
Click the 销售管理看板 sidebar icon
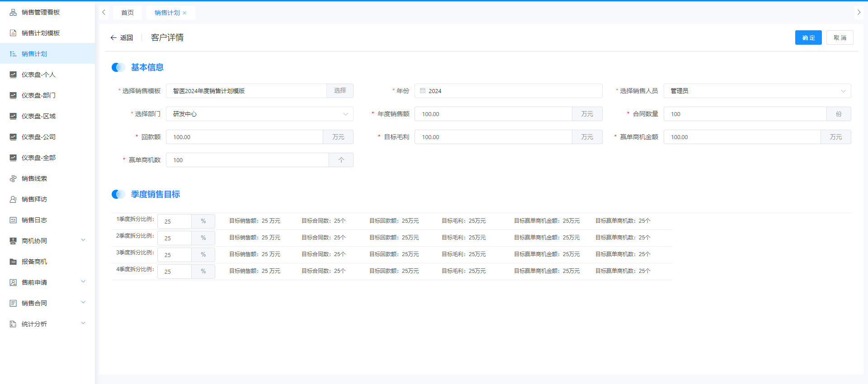(x=13, y=12)
